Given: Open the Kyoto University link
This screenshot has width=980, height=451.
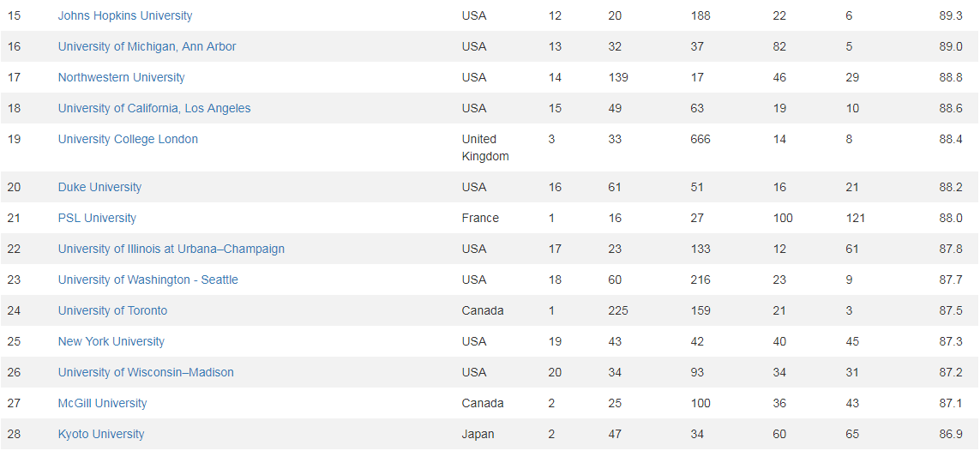Looking at the screenshot, I should click(x=101, y=434).
